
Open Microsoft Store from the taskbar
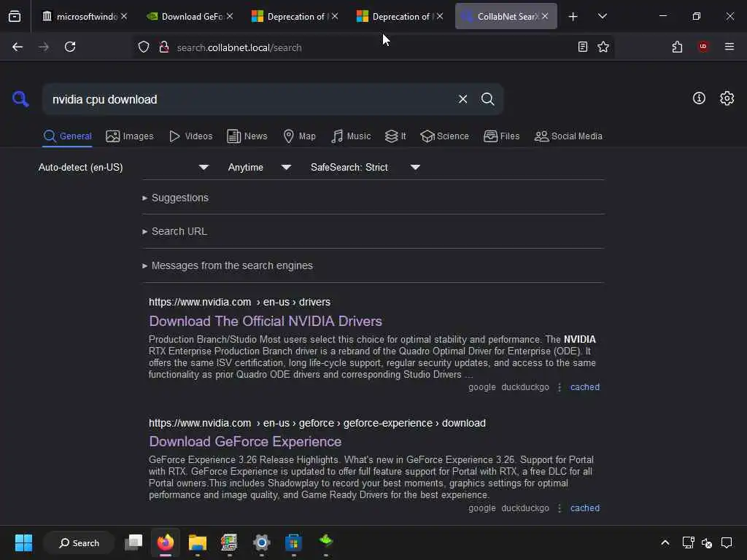pyautogui.click(x=293, y=542)
